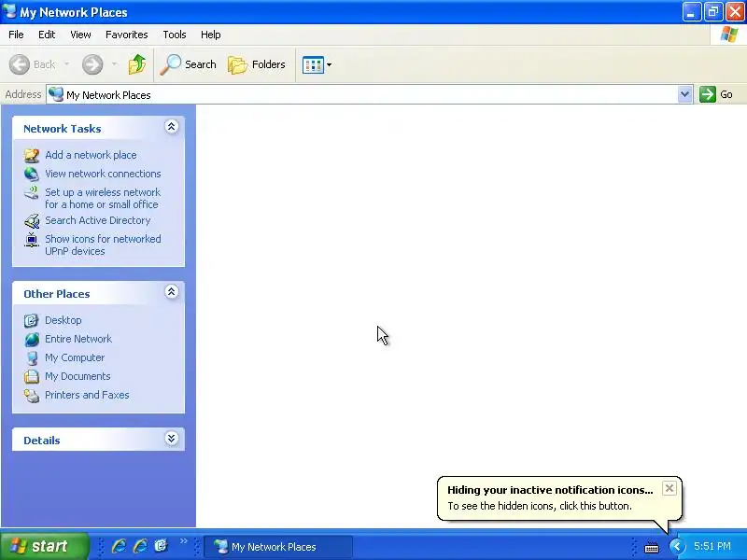Click the Search magnifier toolbar button
The image size is (747, 560).
[188, 64]
